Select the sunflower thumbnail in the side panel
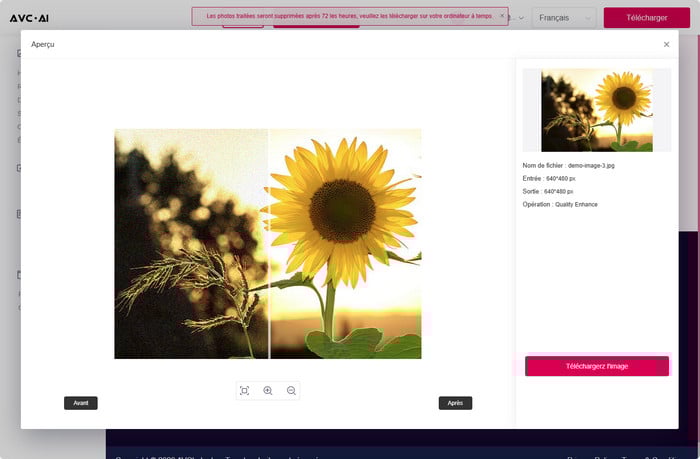 point(597,110)
